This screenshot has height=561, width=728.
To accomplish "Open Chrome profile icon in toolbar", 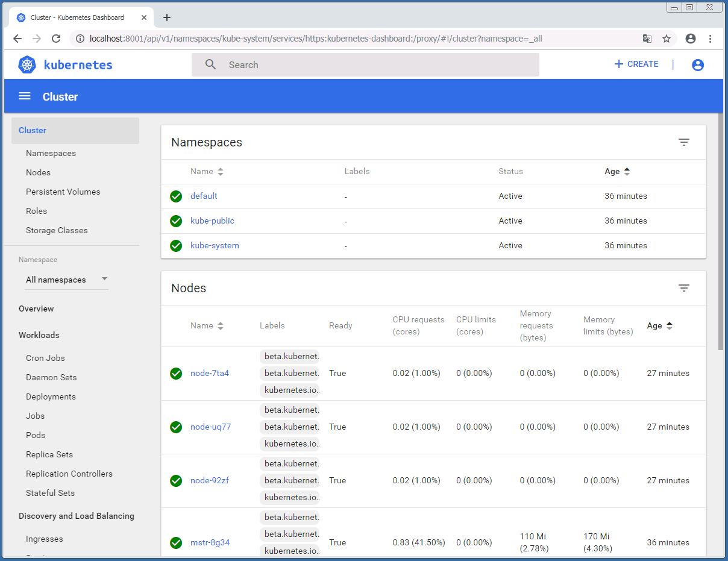I will tap(691, 39).
